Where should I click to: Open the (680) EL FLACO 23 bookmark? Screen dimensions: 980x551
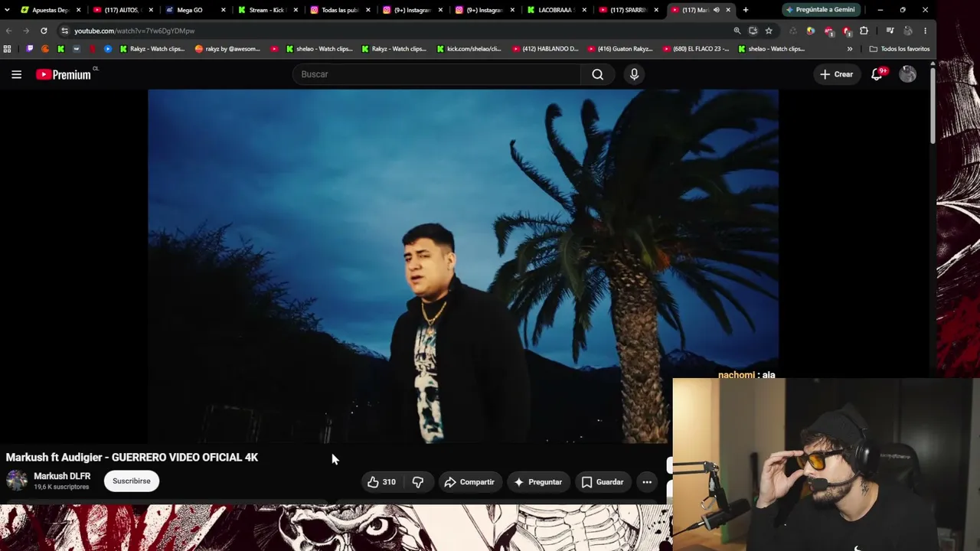point(695,49)
